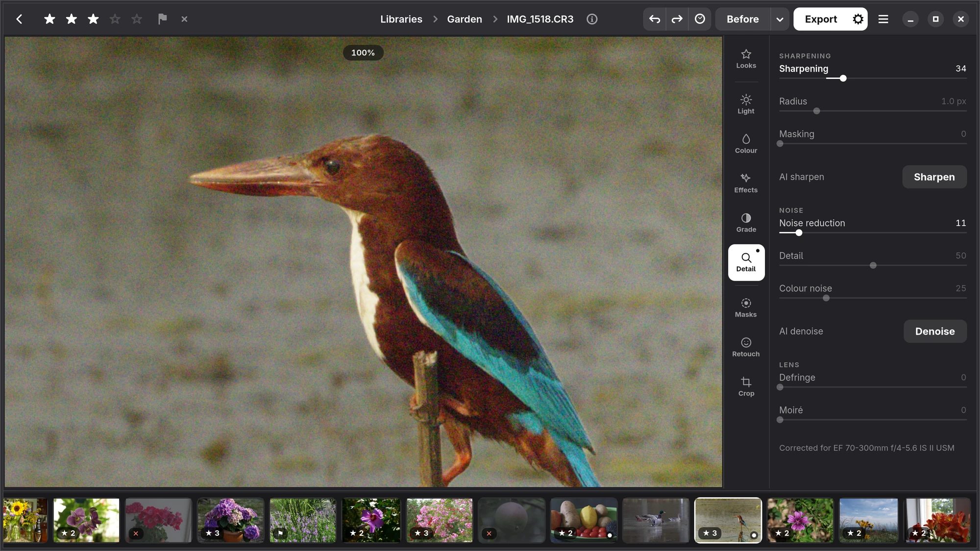Select the vegetables bowl thumbnail

point(584,520)
